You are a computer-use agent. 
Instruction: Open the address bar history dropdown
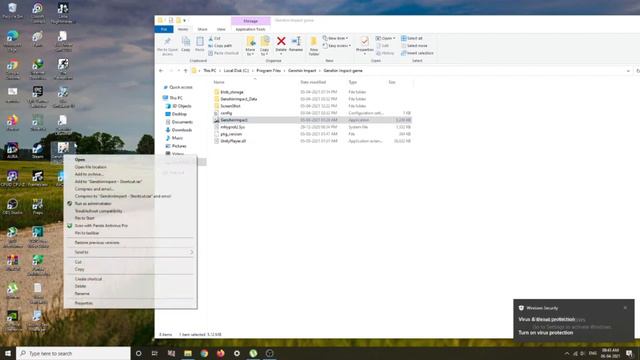tap(628, 71)
